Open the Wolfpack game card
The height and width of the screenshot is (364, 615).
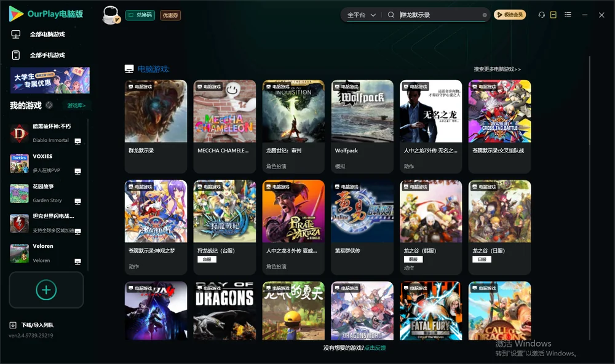(362, 126)
